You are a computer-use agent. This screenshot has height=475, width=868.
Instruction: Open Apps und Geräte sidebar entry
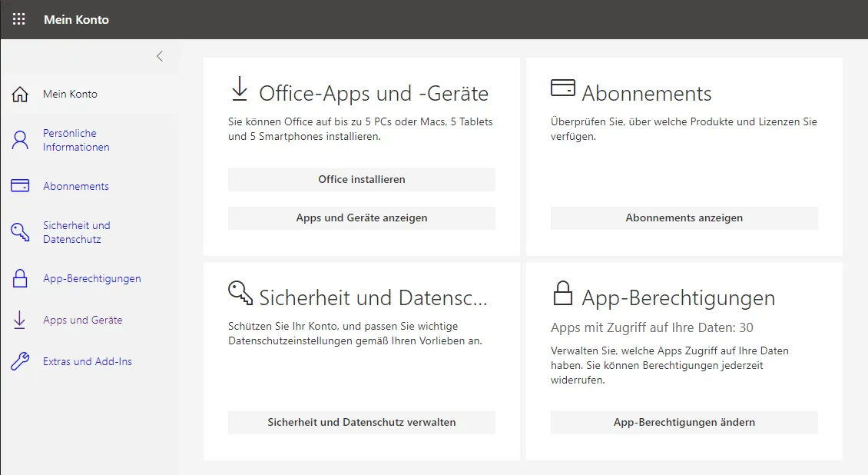tap(82, 320)
